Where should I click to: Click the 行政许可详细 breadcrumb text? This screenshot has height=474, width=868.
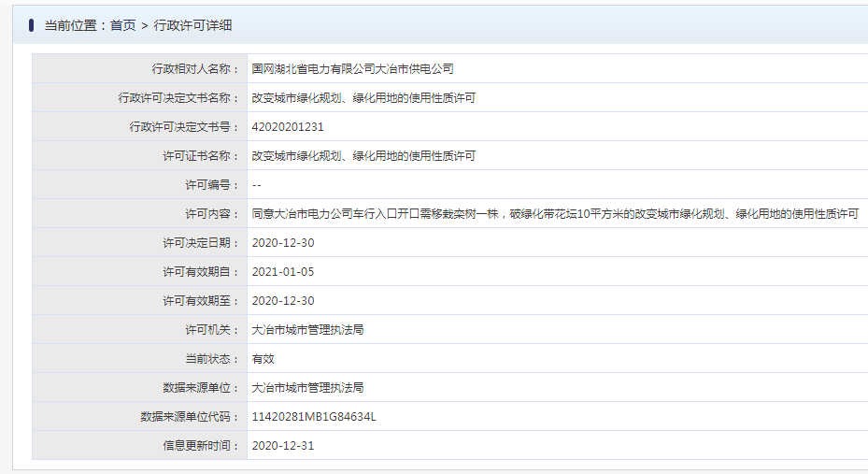click(x=192, y=25)
